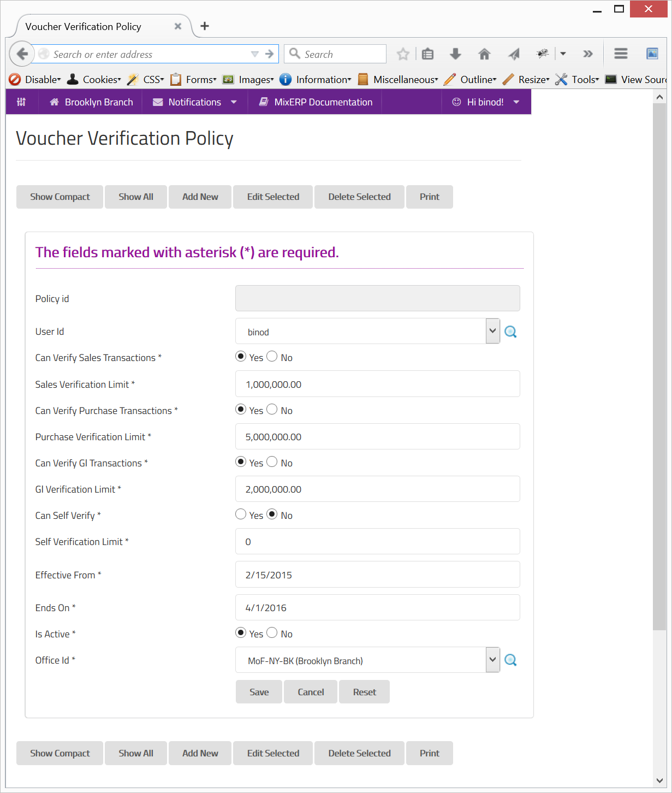Open the Firefox hamburger menu
Viewport: 672px width, 793px height.
(621, 54)
